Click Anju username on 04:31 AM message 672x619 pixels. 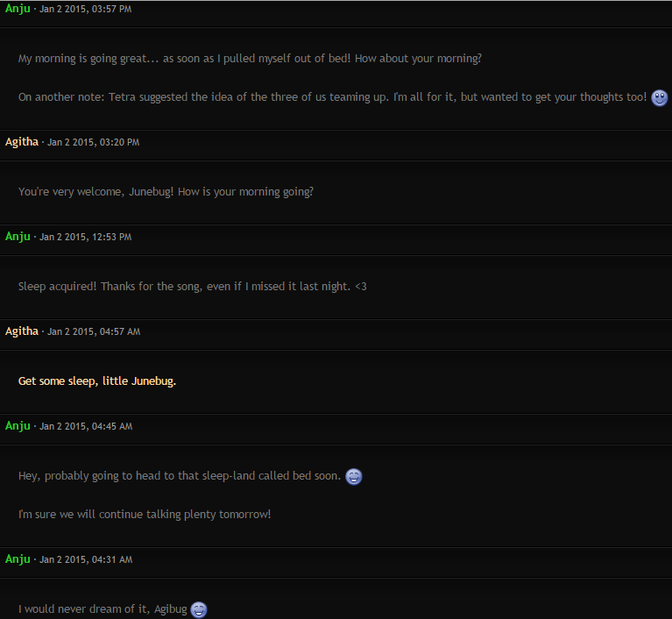(18, 559)
